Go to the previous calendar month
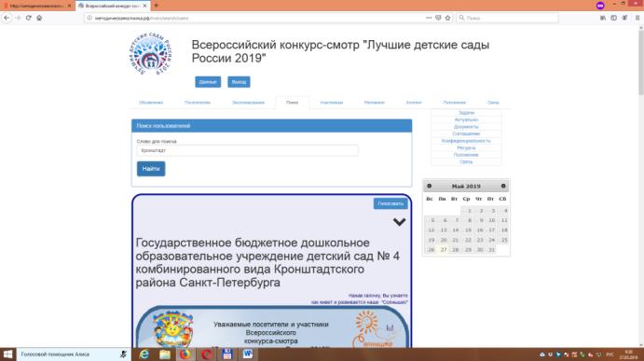Viewport: 644px width, 361px height. point(430,186)
